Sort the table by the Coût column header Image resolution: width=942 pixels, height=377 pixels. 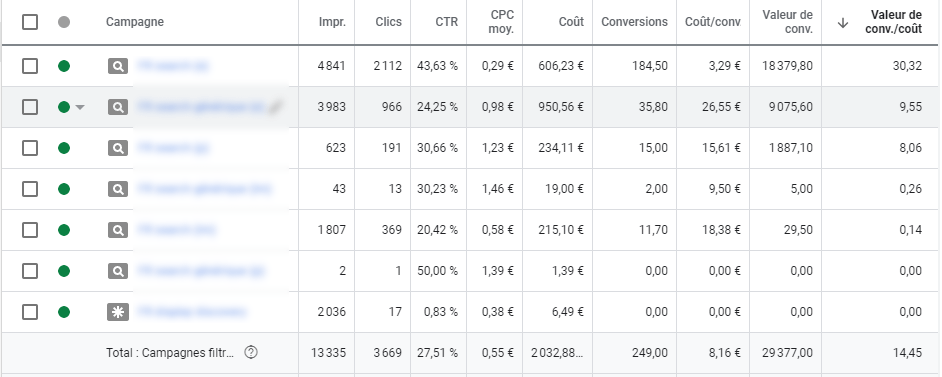pyautogui.click(x=570, y=22)
